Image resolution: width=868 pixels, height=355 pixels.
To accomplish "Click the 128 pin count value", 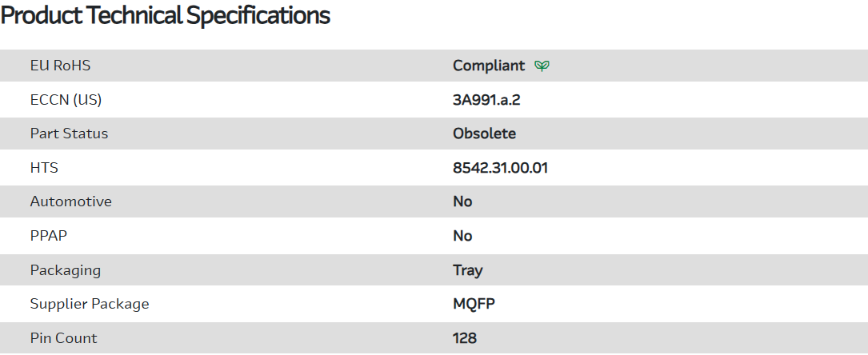I will click(x=464, y=338).
